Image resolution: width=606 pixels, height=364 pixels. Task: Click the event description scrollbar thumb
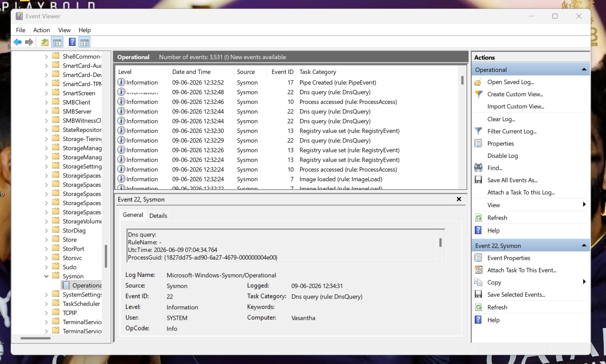[440, 242]
